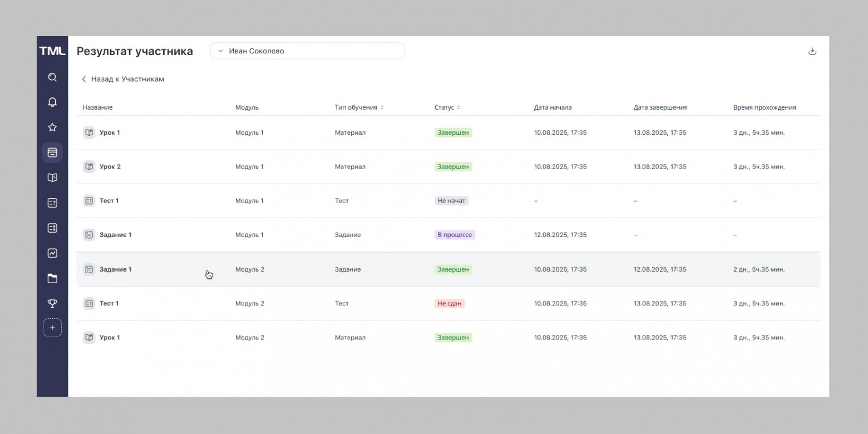Viewport: 868px width, 434px height.
Task: Click the dashed plus button in sidebar
Action: pyautogui.click(x=52, y=328)
